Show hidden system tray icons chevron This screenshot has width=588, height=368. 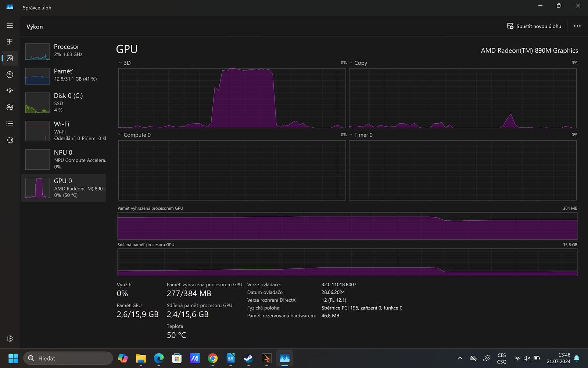460,358
